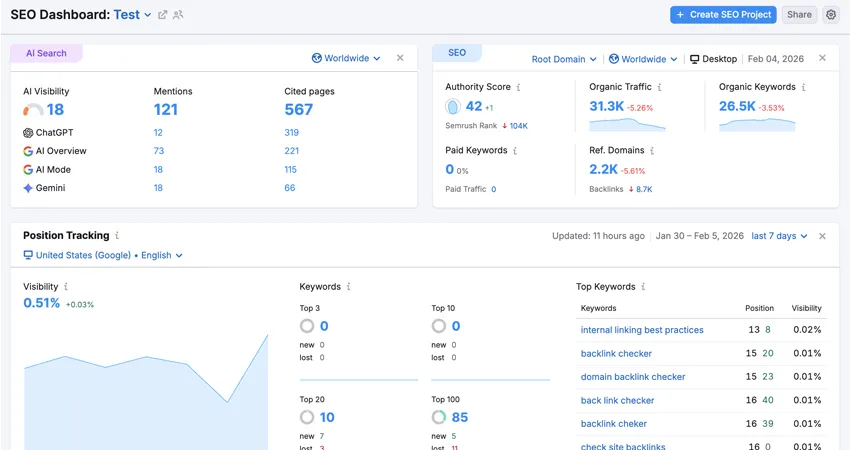
Task: Click the Top 20 progress ring
Action: [307, 417]
